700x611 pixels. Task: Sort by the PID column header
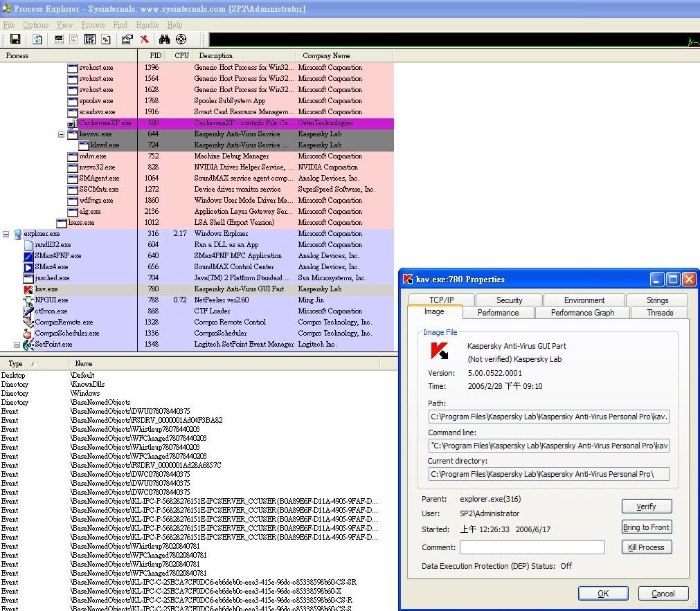click(x=152, y=56)
